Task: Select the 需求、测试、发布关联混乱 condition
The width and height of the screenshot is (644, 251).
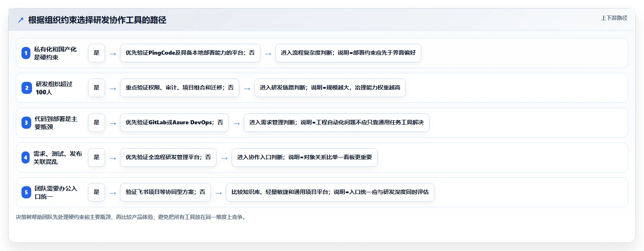Action: [58, 157]
